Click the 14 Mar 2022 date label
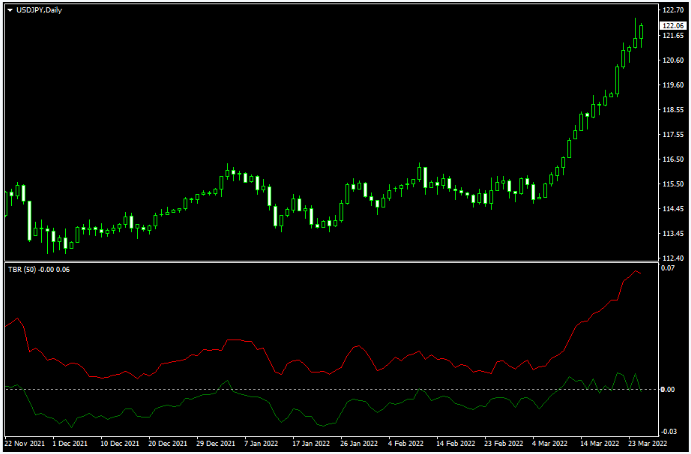The width and height of the screenshot is (691, 454). 599,442
